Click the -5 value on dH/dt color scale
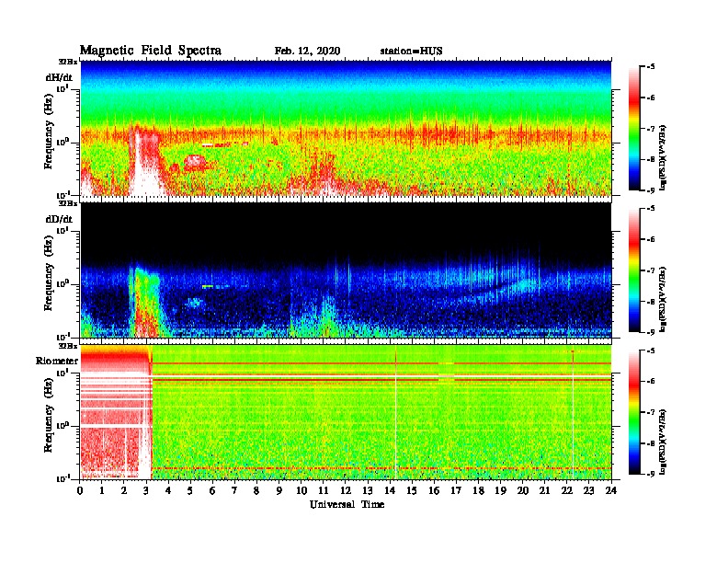Image resolution: width=728 pixels, height=563 pixels. (651, 67)
